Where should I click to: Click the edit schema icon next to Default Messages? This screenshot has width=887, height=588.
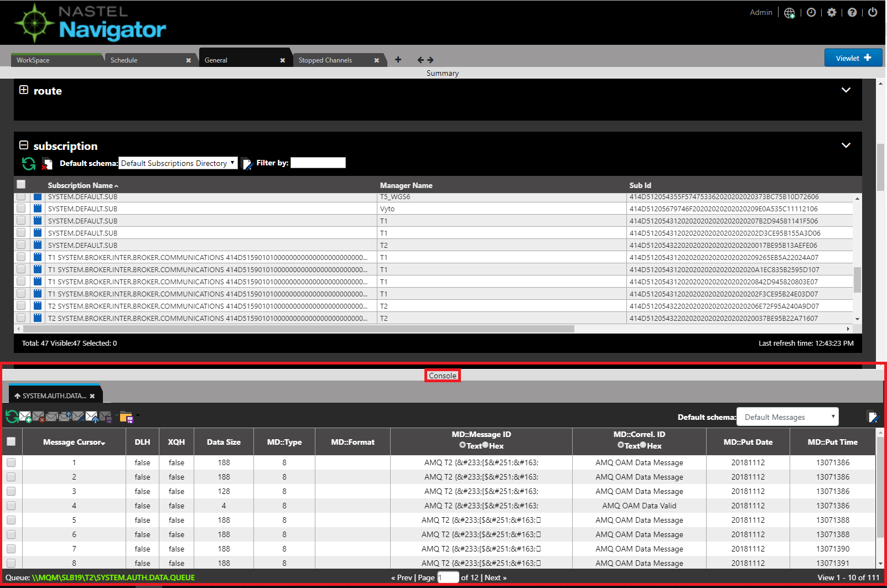point(873,417)
